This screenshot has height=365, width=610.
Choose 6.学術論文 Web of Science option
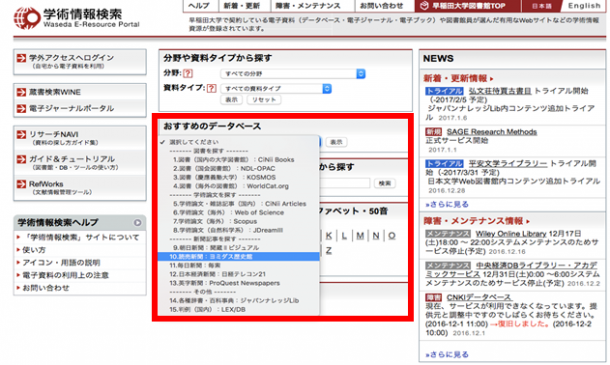point(238,212)
